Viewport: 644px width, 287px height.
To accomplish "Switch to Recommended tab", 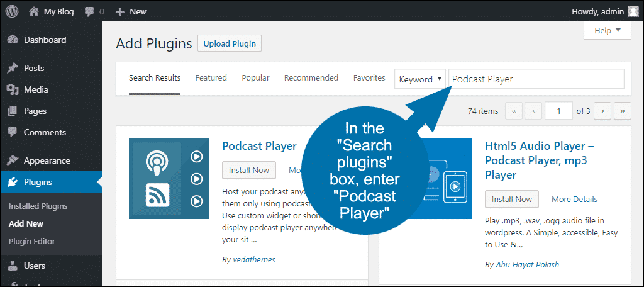I will pyautogui.click(x=311, y=77).
